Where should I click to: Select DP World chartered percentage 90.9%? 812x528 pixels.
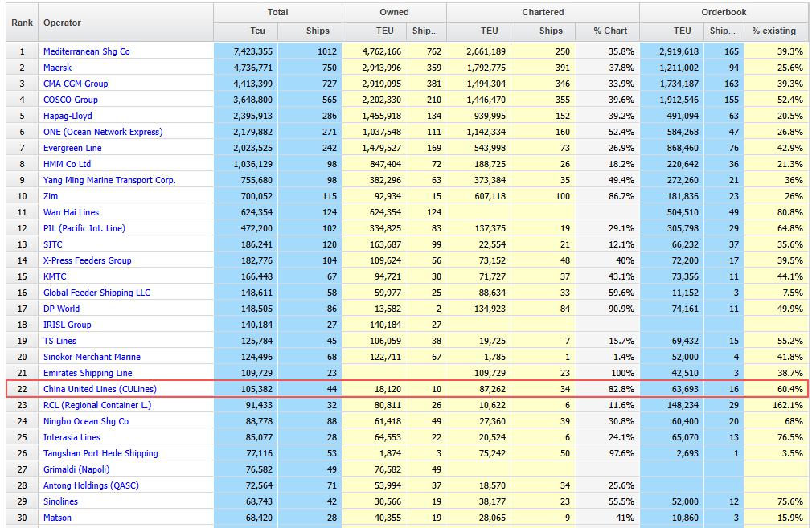point(621,308)
